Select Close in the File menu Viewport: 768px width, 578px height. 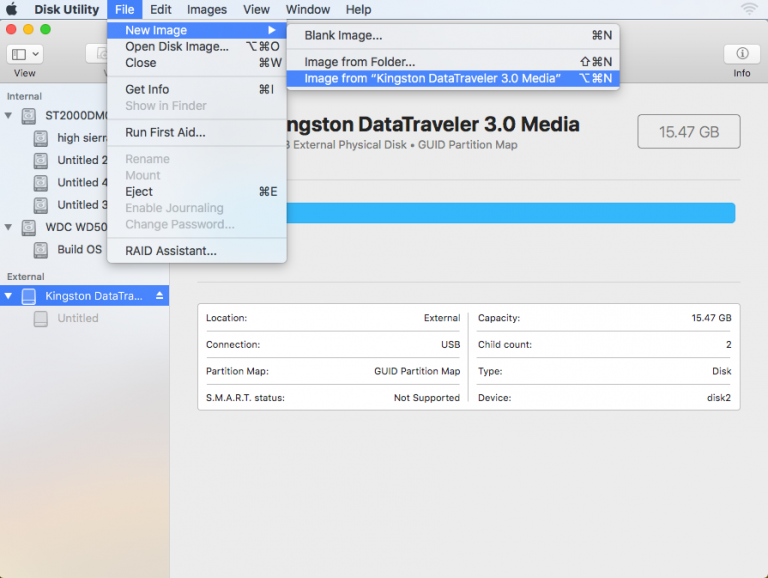tap(197, 63)
